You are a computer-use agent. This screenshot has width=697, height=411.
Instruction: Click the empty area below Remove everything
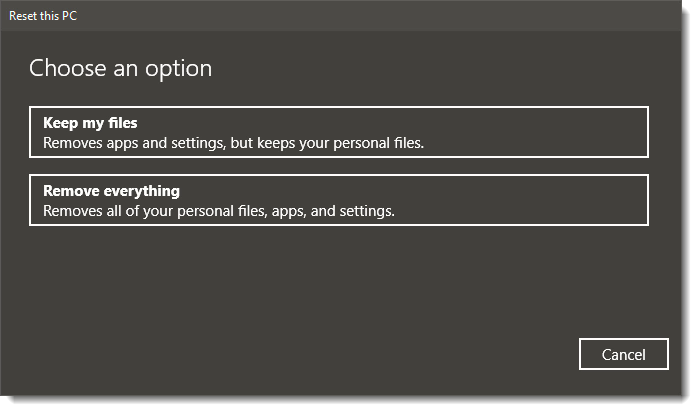pyautogui.click(x=338, y=280)
